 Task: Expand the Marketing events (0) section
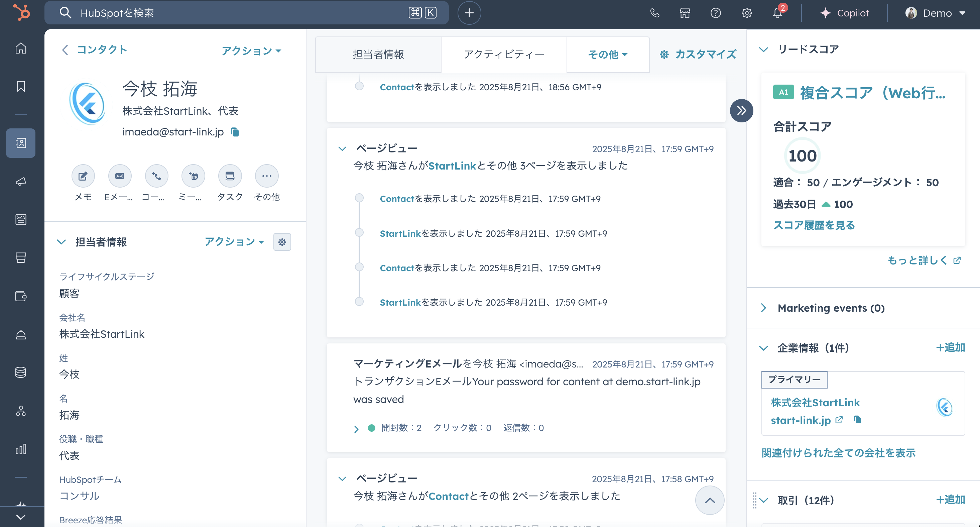pos(763,308)
